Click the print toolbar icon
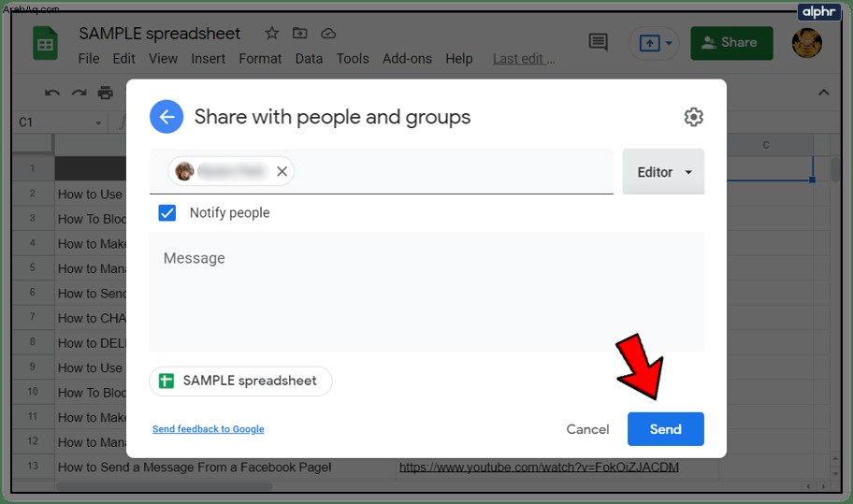This screenshot has height=504, width=853. click(x=105, y=93)
